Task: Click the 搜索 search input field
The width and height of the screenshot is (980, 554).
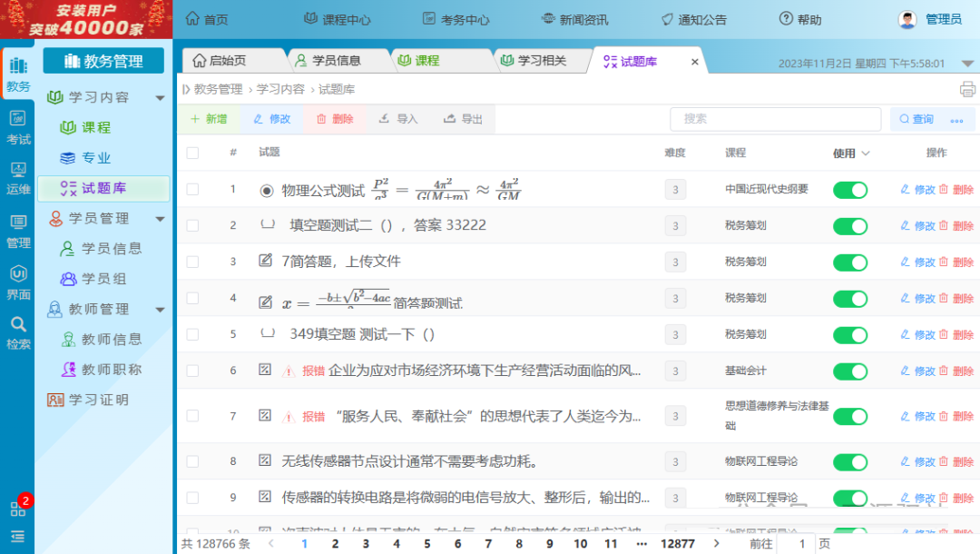Action: 774,119
